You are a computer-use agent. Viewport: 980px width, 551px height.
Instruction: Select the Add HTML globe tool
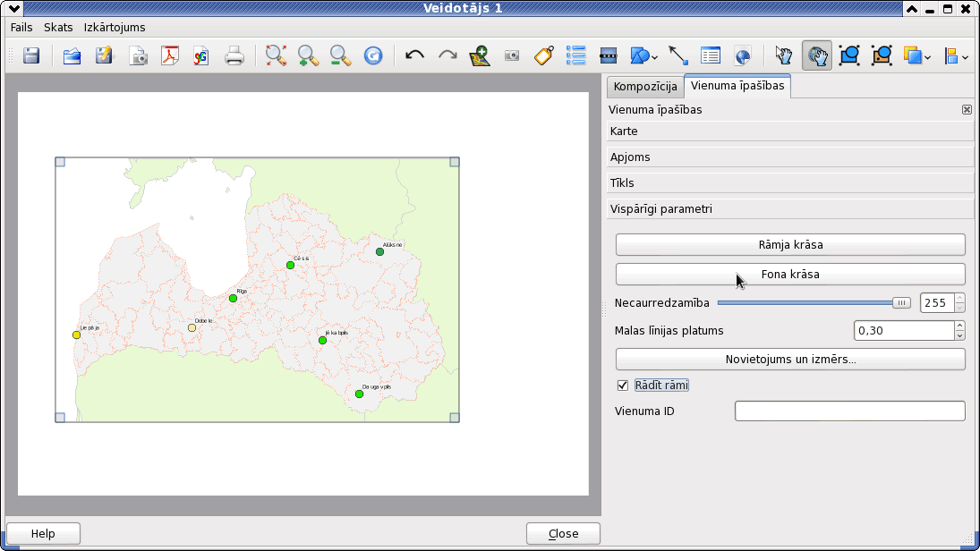743,56
